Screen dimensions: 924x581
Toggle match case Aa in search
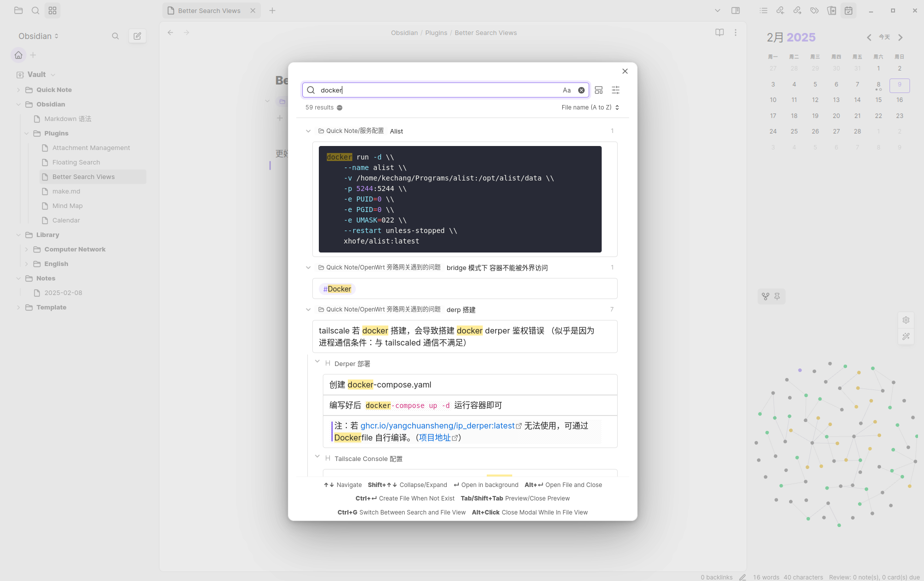[566, 90]
